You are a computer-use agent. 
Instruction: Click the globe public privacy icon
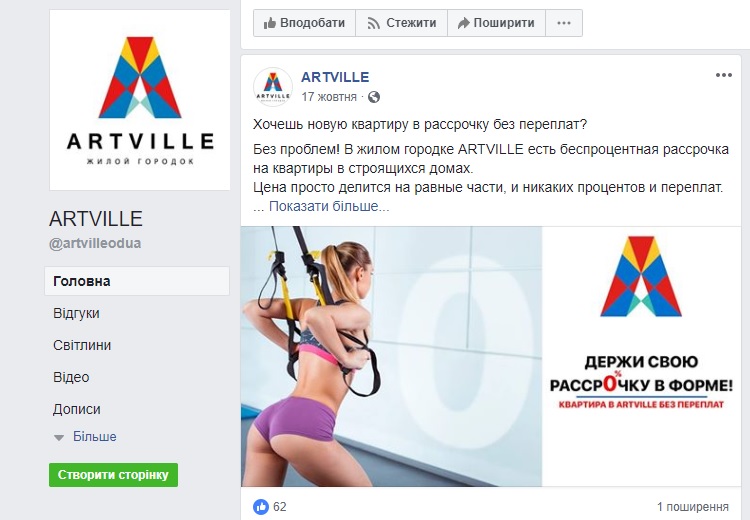pos(374,97)
